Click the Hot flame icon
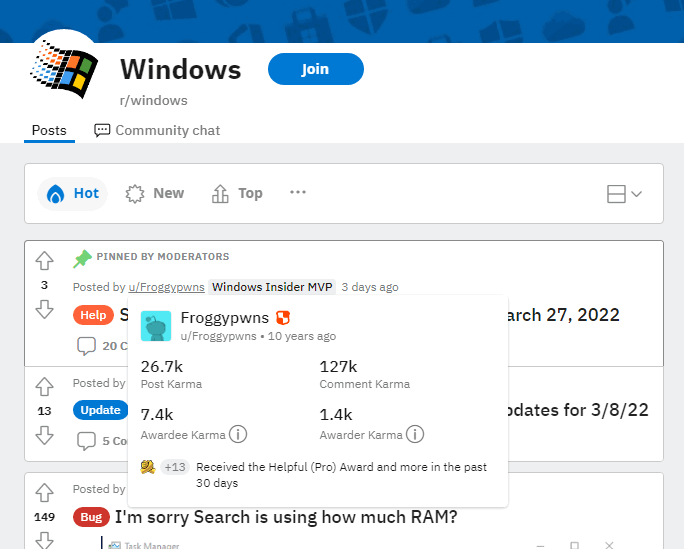 point(55,194)
